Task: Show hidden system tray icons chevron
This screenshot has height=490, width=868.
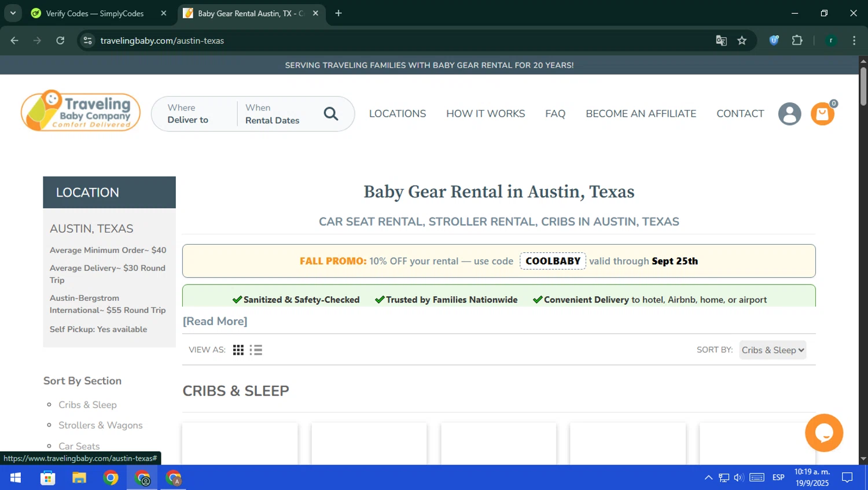Action: click(708, 478)
